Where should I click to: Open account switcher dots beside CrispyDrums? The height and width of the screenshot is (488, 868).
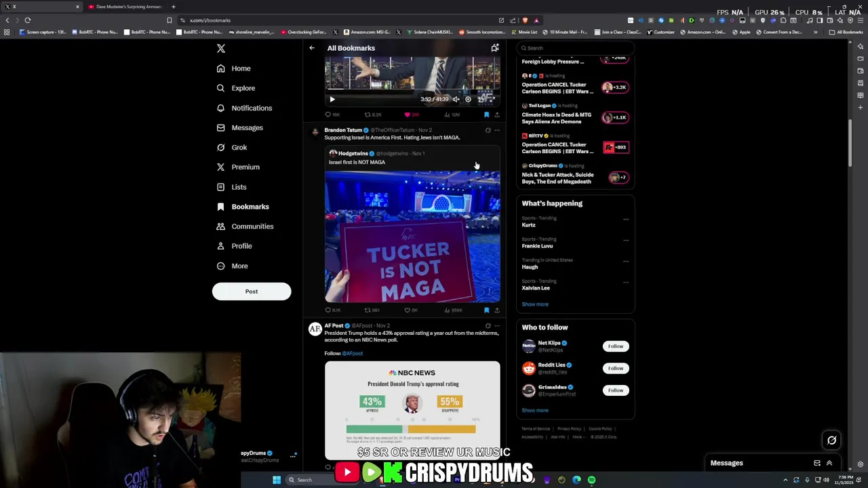pos(293,456)
